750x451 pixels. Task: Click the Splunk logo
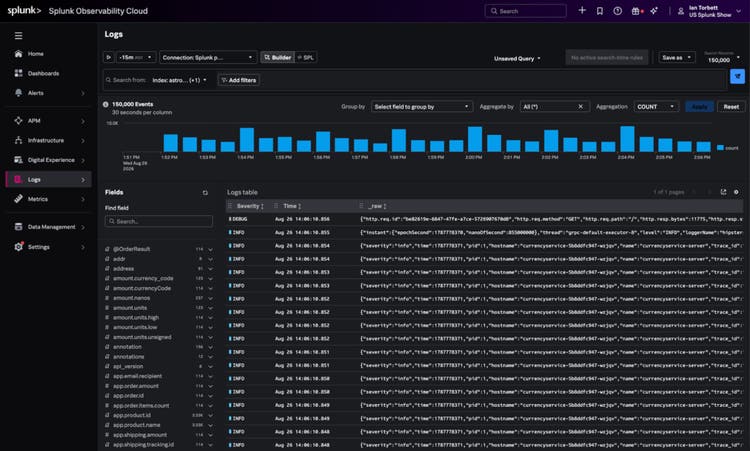[24, 11]
